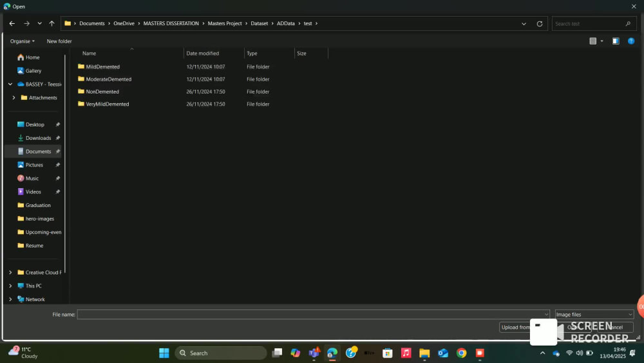644x363 pixels.
Task: Expand the Creative Cloud Files node
Action: pos(10,273)
